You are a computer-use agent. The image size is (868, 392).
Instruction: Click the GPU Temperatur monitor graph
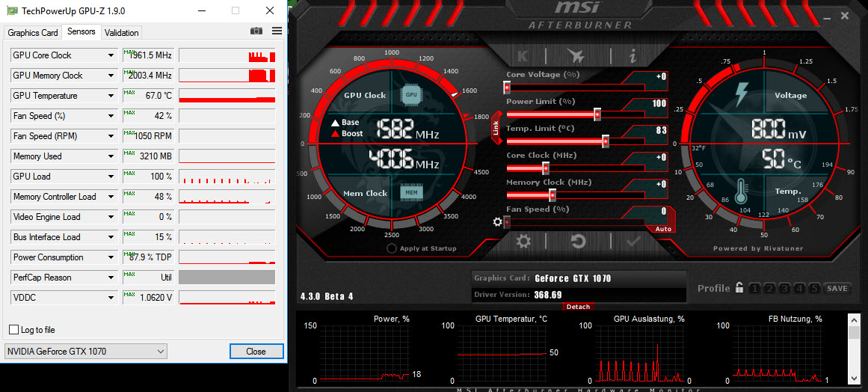[x=502, y=353]
